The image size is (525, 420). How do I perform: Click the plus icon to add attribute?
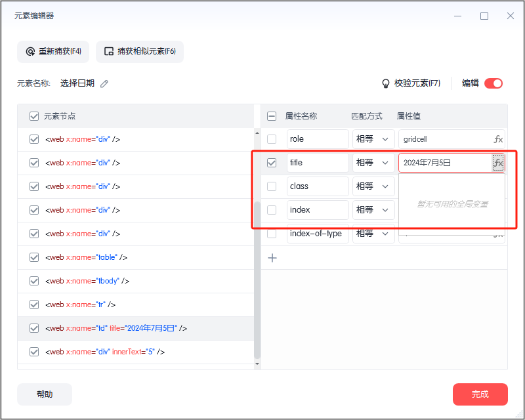272,258
